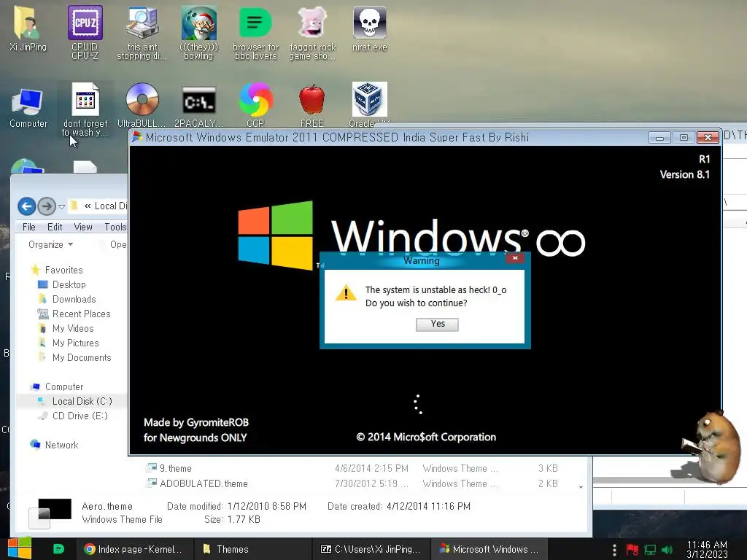Open the Edit menu in Explorer
This screenshot has height=560, width=747.
pyautogui.click(x=55, y=227)
